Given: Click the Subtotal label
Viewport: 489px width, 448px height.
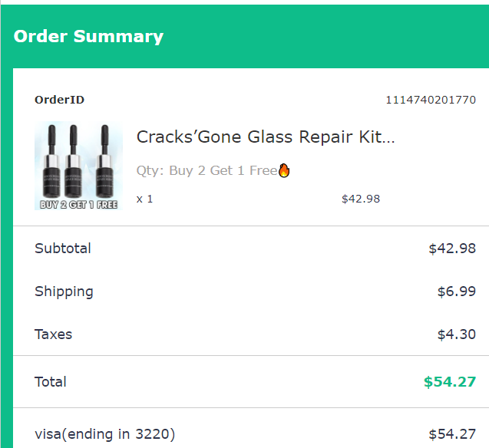Looking at the screenshot, I should (x=63, y=248).
